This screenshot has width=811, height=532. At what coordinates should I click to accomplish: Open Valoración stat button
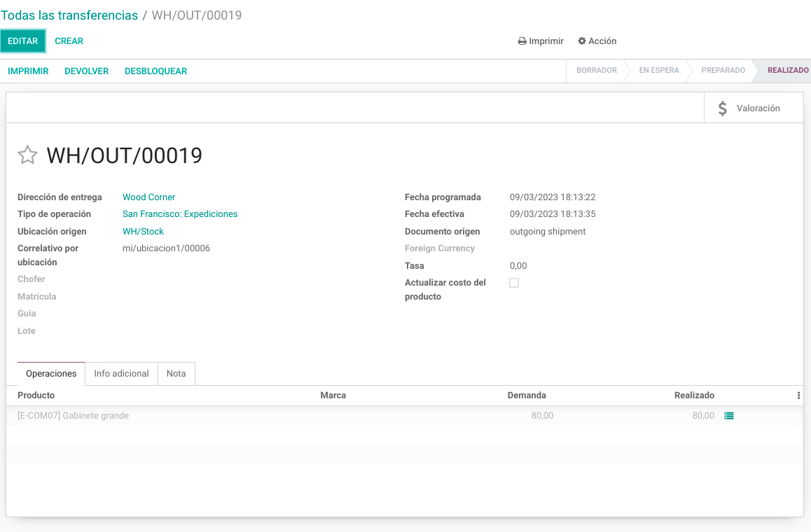click(x=754, y=108)
